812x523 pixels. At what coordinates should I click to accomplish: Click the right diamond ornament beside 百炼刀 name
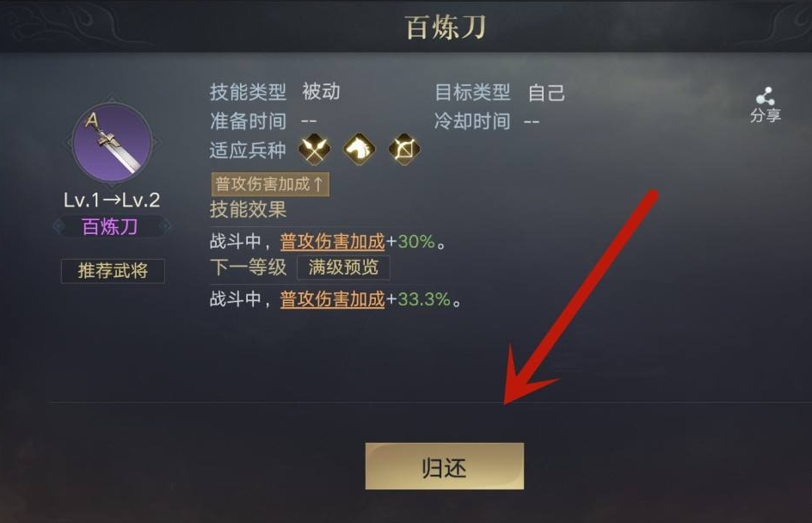point(164,225)
